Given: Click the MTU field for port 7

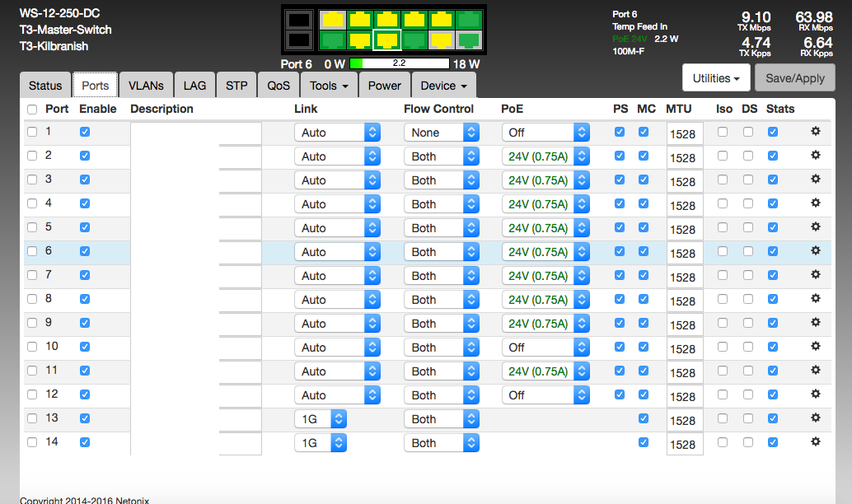Looking at the screenshot, I should (684, 278).
